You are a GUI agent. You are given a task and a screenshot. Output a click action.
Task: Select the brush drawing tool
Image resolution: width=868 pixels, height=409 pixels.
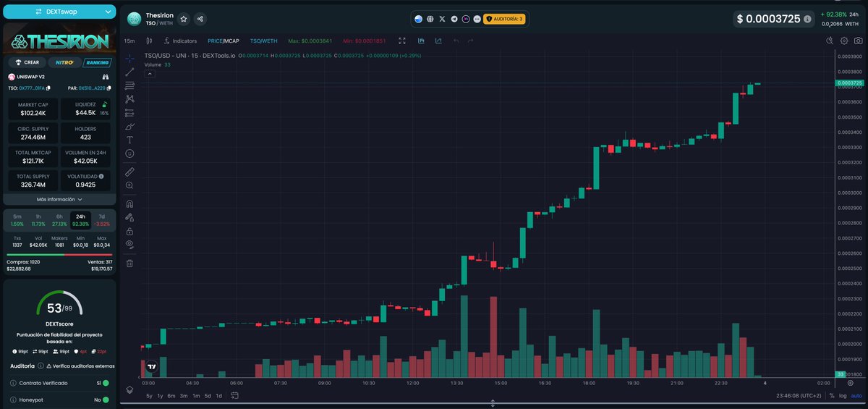point(129,127)
